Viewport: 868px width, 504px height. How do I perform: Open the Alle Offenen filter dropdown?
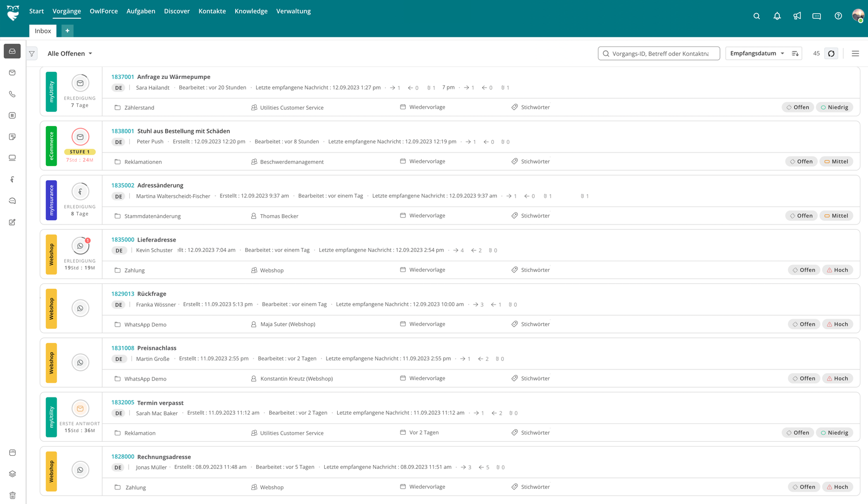click(69, 53)
